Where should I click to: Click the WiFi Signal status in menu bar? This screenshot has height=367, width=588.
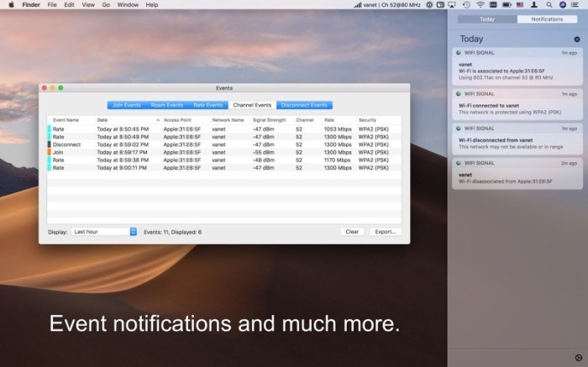(x=389, y=5)
